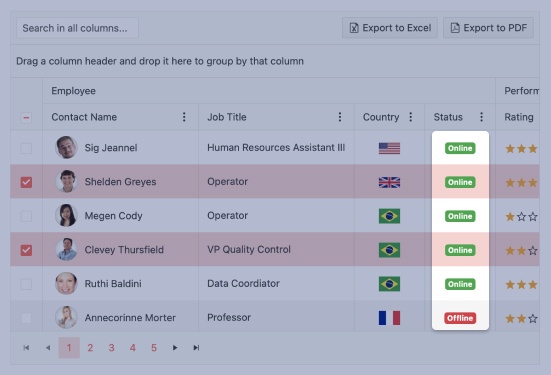Click the name Ruthi Baldini

coord(113,284)
